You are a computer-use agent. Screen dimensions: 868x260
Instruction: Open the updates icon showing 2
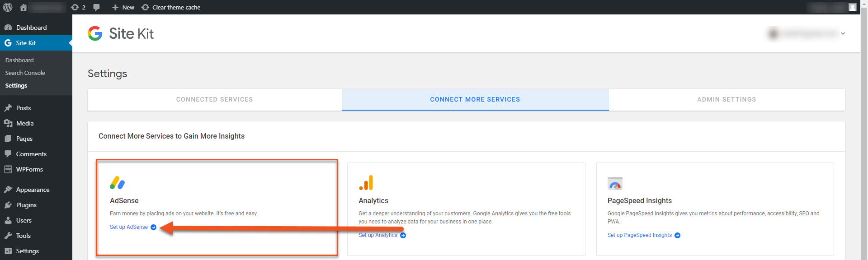78,7
